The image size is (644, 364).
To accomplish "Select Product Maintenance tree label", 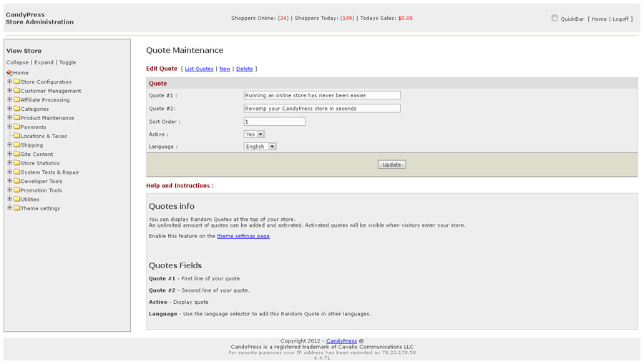I will click(x=47, y=118).
